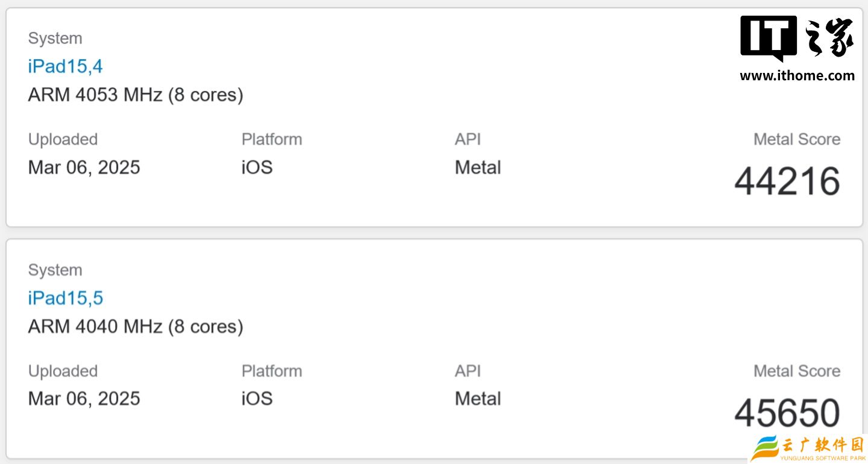The image size is (868, 464).
Task: Click the Yunguang Software Park logo
Action: 808,449
